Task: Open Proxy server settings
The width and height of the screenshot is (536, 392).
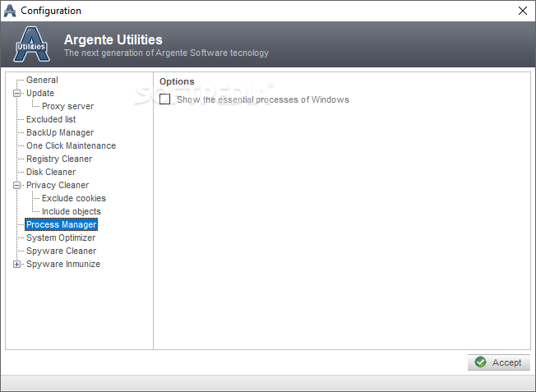Action: pyautogui.click(x=67, y=106)
